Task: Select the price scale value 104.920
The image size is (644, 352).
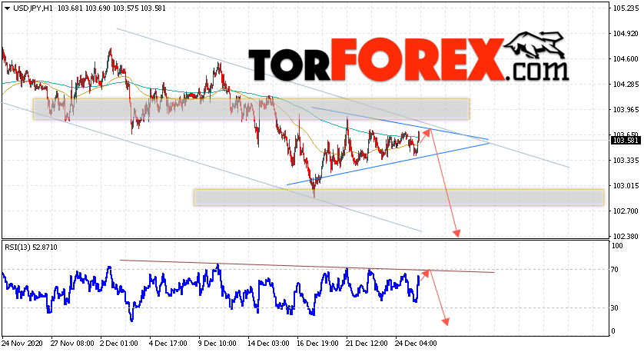Action: coord(626,34)
